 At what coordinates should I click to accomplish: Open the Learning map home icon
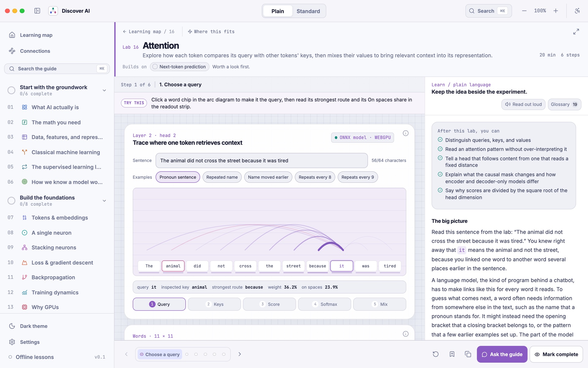click(x=12, y=35)
